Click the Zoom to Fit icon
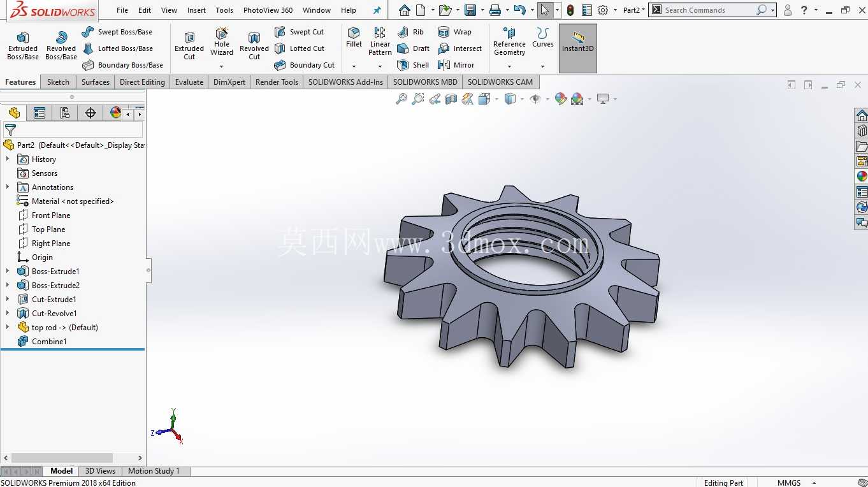The height and width of the screenshot is (487, 868). coord(401,99)
